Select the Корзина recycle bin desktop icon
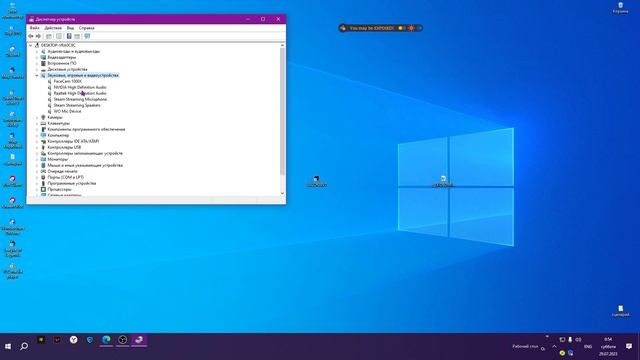 620,8
